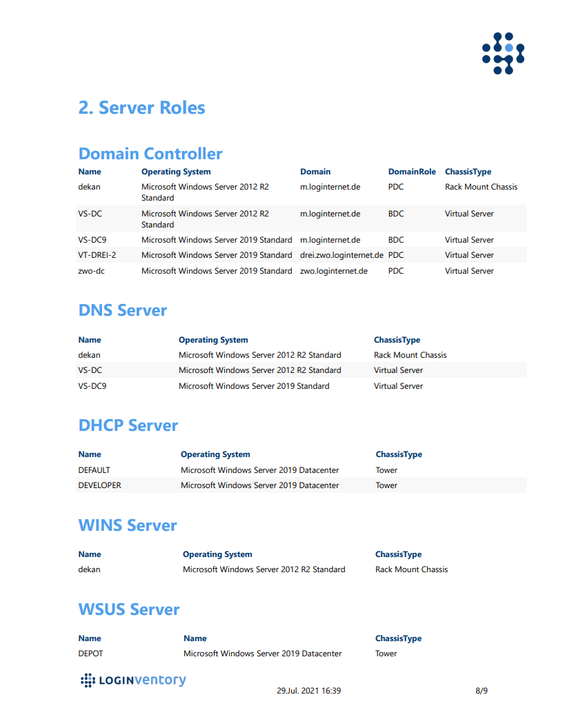Click the '2. Server Roles' heading

[x=141, y=108]
